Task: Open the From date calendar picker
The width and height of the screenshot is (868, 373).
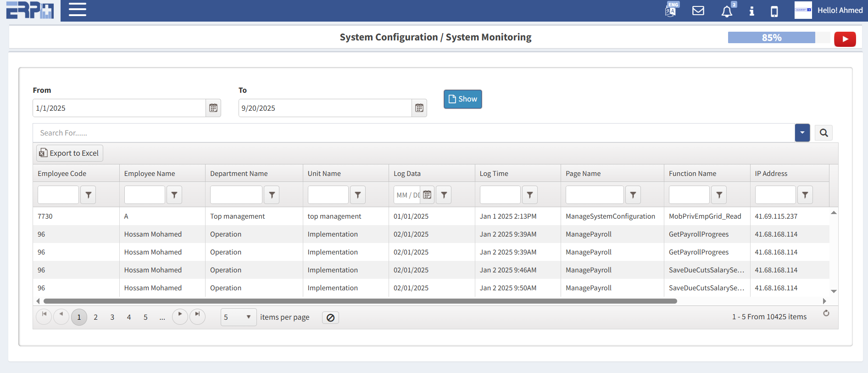Action: [213, 108]
